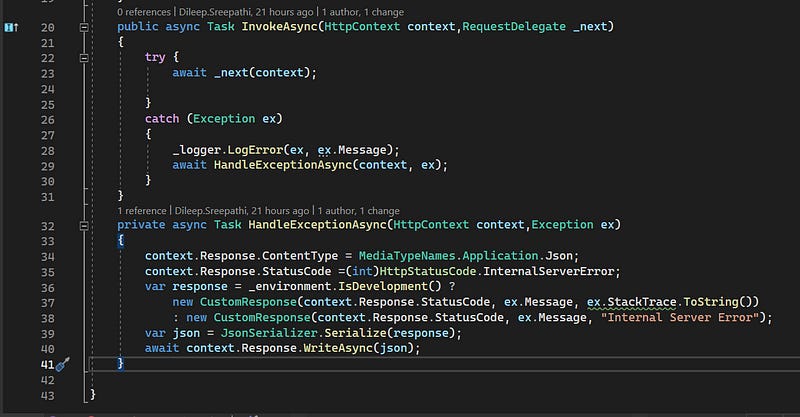Open the '0 references' CodeLens link
Screen dimensions: 800x417
[144, 12]
